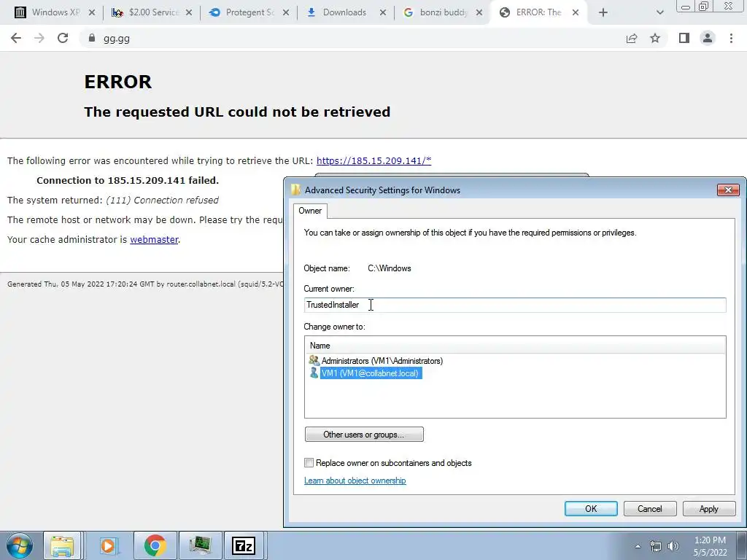Close the Advanced Security Settings dialog
The height and width of the screenshot is (560, 747).
728,190
